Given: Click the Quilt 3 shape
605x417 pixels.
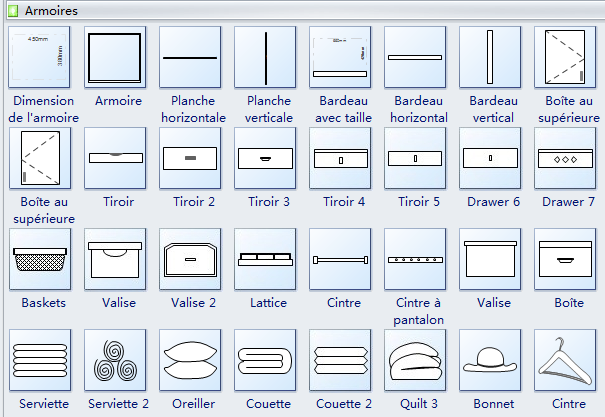Looking at the screenshot, I should (x=415, y=360).
